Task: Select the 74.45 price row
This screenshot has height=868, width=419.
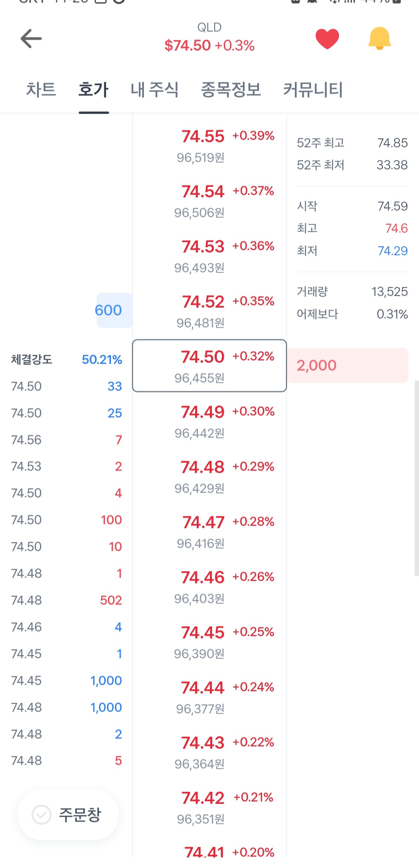Action: pos(209,642)
